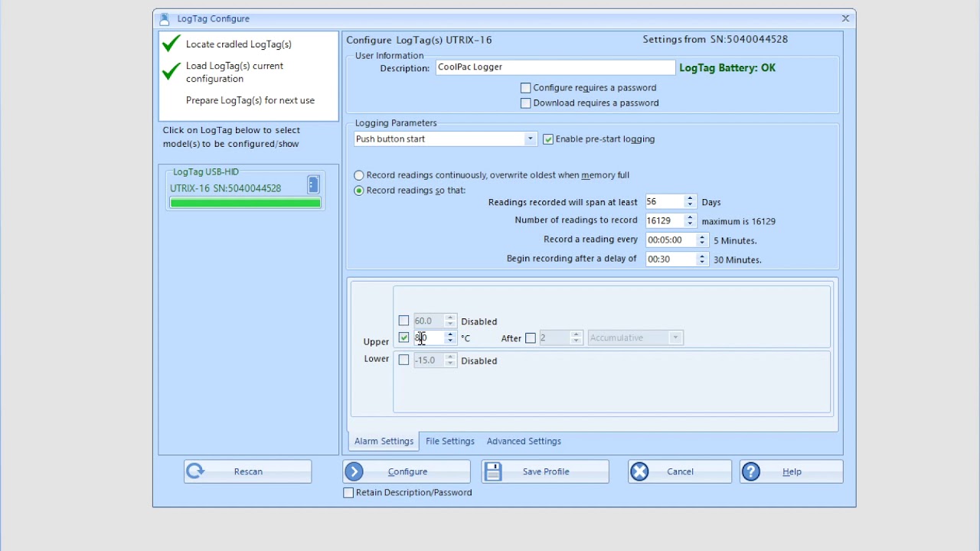Screen dimensions: 980x551
Task: Open the Help button
Action: pos(792,471)
